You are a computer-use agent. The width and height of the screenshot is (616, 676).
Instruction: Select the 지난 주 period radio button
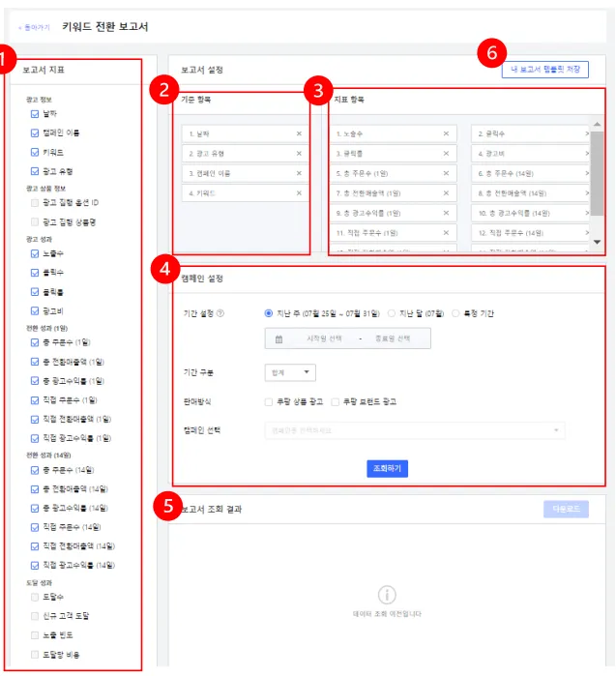click(x=269, y=313)
